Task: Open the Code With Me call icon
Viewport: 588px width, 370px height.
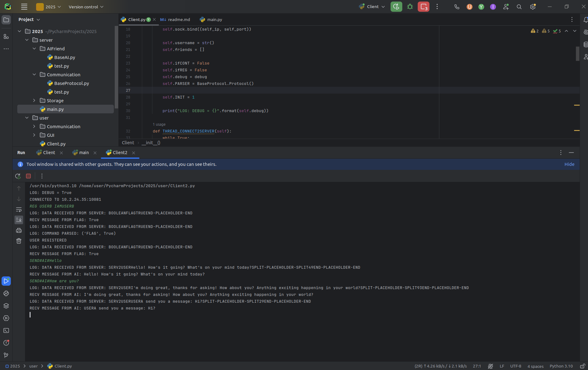Action: point(457,7)
